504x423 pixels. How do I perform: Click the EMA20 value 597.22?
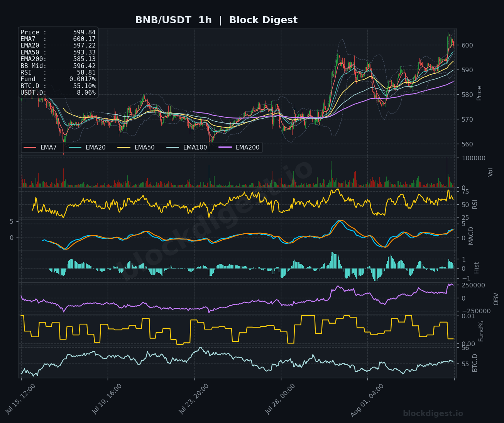coord(84,46)
